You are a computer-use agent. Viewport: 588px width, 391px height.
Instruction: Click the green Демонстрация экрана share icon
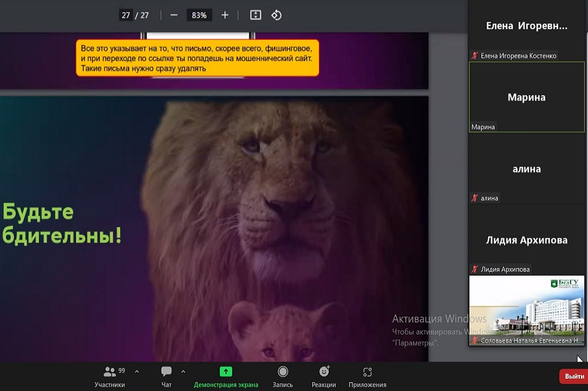[x=226, y=372]
